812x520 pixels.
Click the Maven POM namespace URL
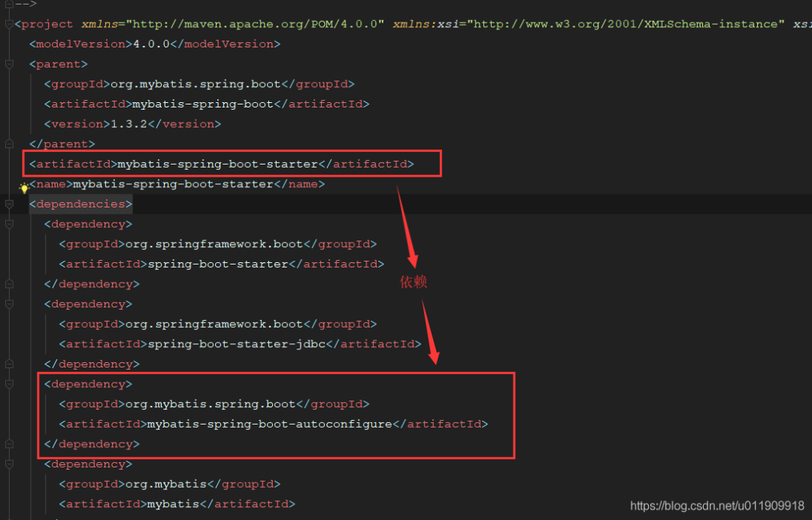(x=255, y=24)
